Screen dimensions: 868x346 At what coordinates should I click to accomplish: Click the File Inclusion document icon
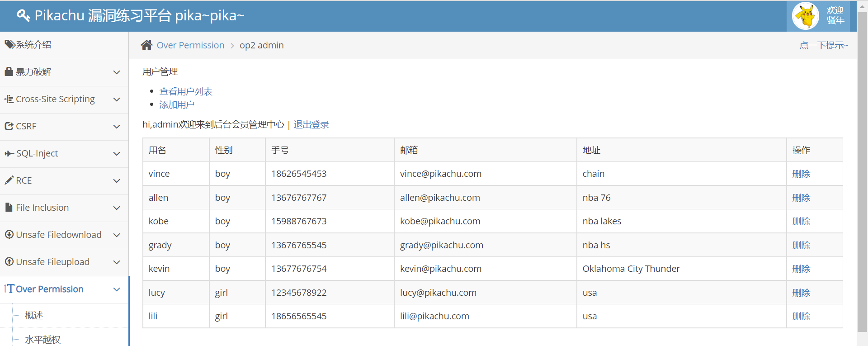[9, 208]
